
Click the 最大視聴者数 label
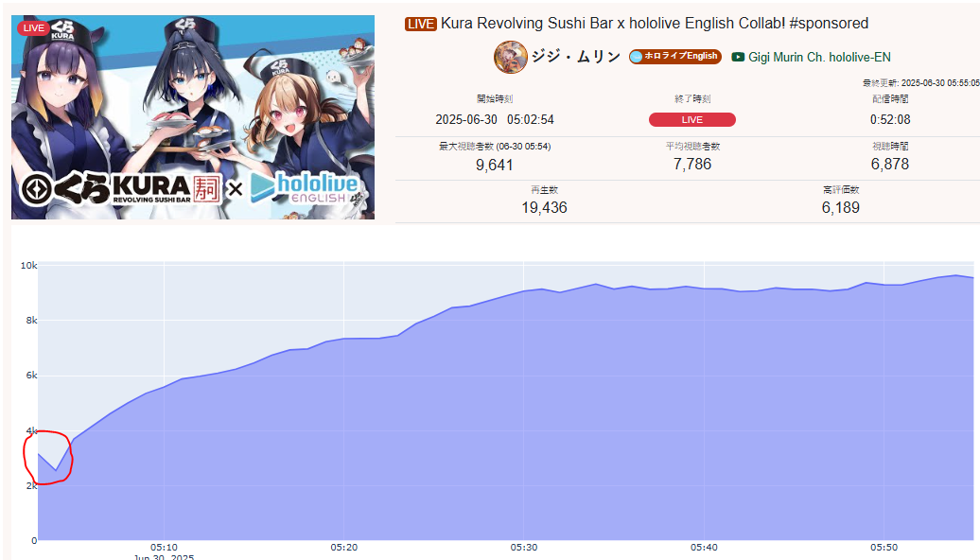point(495,147)
